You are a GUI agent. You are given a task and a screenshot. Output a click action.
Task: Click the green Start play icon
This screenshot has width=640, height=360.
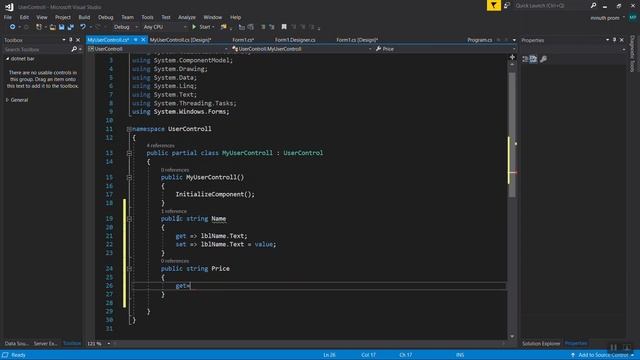click(x=194, y=27)
